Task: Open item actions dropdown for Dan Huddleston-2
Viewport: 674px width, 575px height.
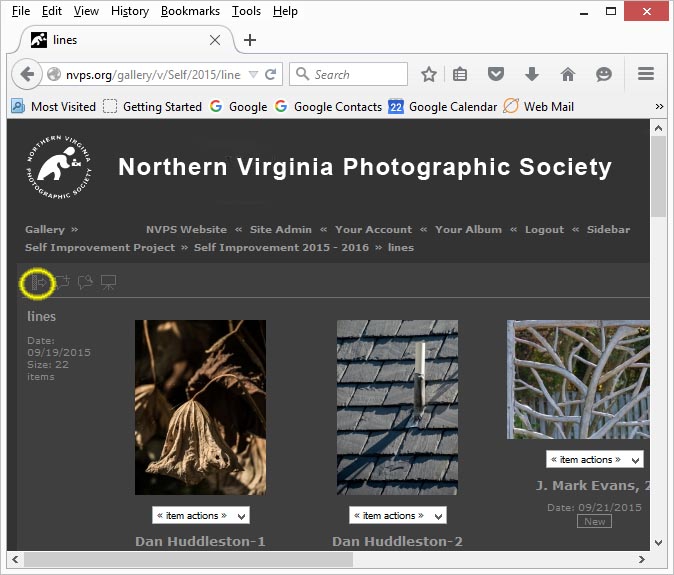Action: [x=398, y=516]
